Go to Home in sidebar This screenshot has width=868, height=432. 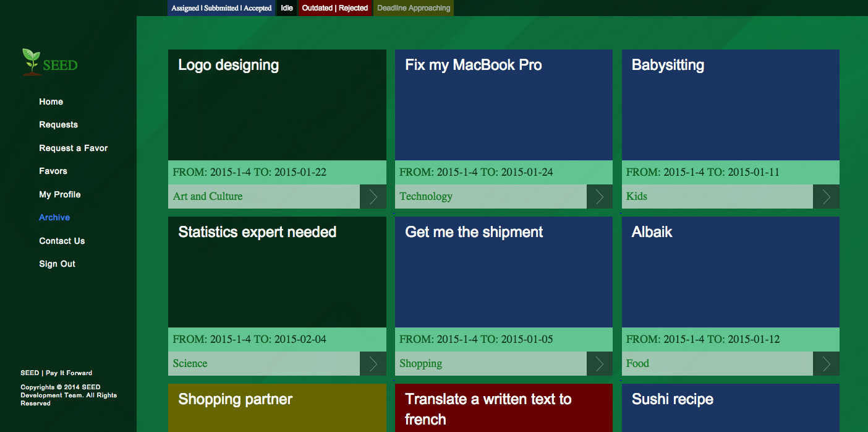tap(51, 102)
